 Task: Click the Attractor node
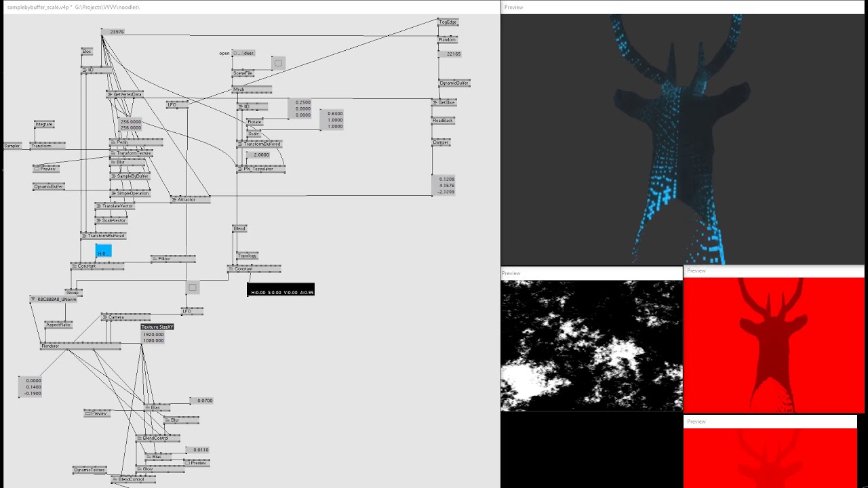pos(191,199)
